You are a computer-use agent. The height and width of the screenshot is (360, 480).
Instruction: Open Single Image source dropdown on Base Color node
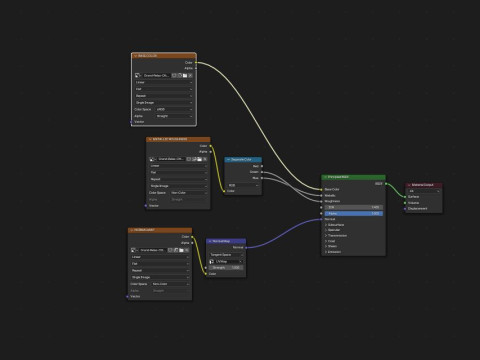[164, 103]
